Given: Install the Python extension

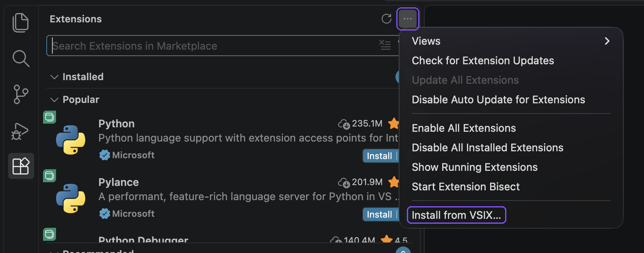Looking at the screenshot, I should 379,156.
